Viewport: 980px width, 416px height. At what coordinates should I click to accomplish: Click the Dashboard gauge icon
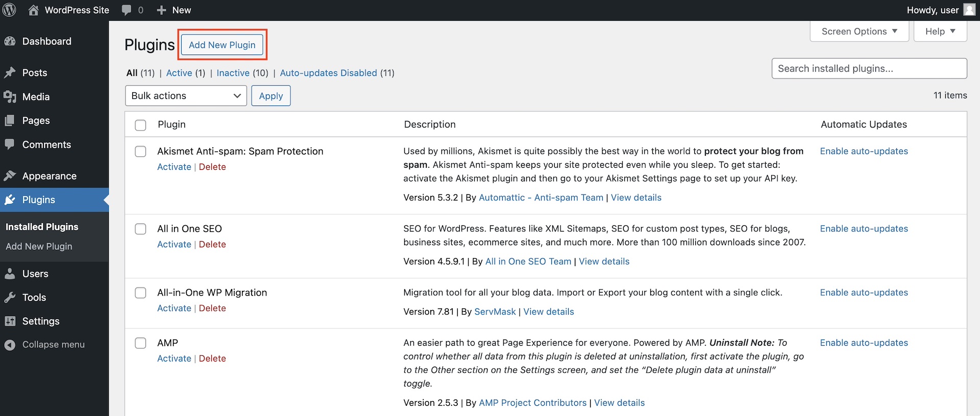point(10,41)
